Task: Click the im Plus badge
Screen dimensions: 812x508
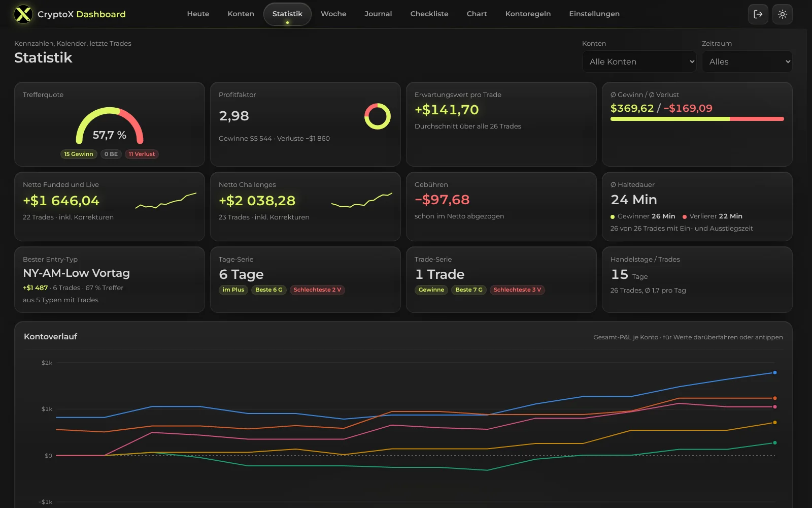Action: tap(233, 290)
